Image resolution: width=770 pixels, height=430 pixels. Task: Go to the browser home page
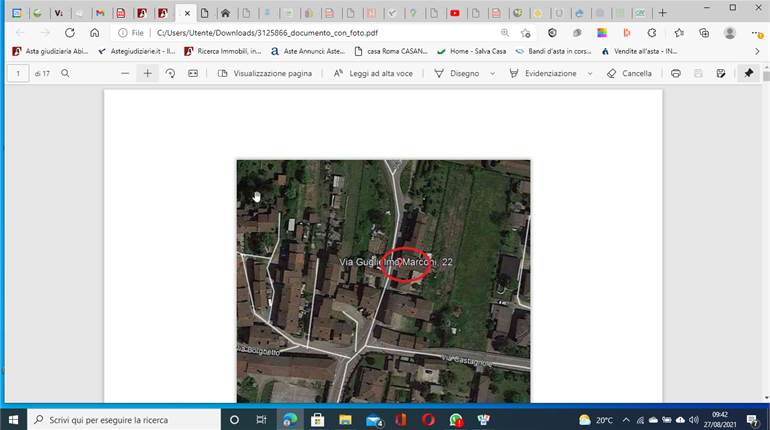pyautogui.click(x=94, y=33)
